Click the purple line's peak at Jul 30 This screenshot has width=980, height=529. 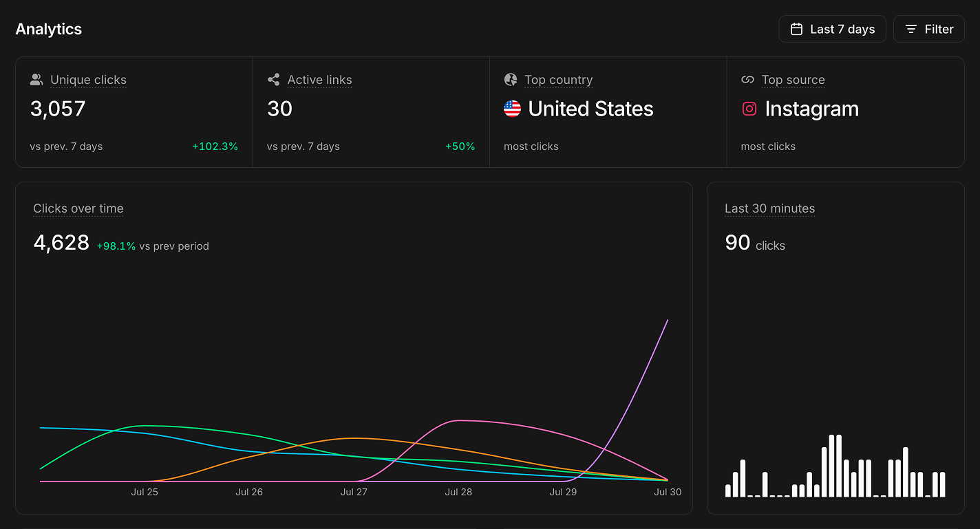[668, 320]
